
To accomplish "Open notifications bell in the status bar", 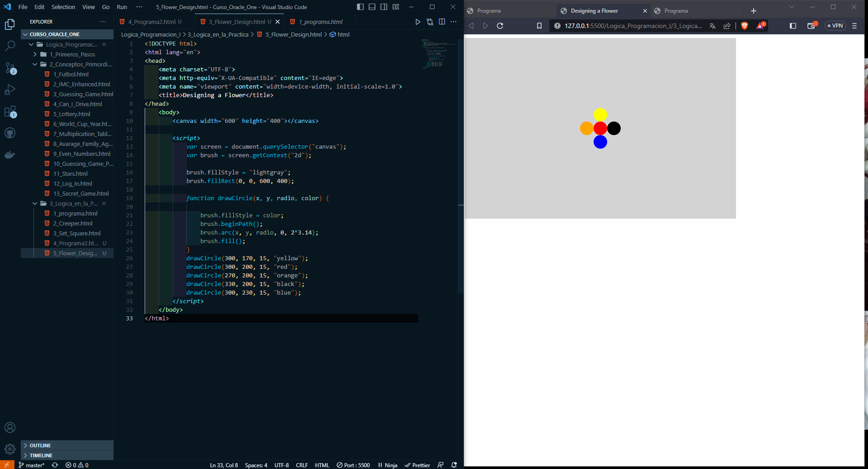I will (454, 465).
